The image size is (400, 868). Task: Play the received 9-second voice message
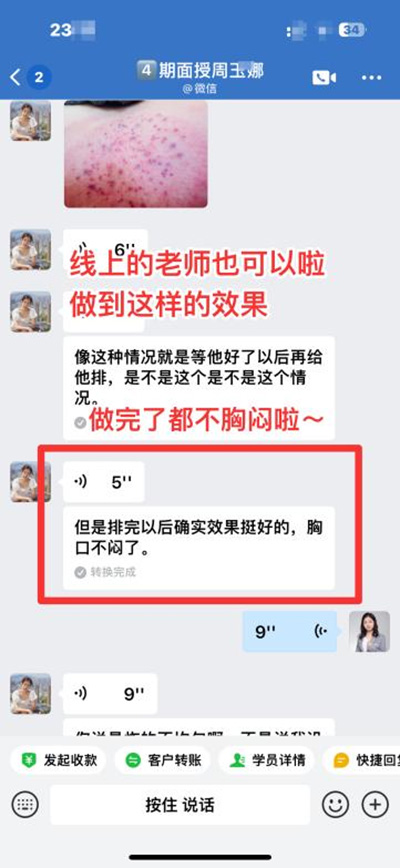coord(110,694)
